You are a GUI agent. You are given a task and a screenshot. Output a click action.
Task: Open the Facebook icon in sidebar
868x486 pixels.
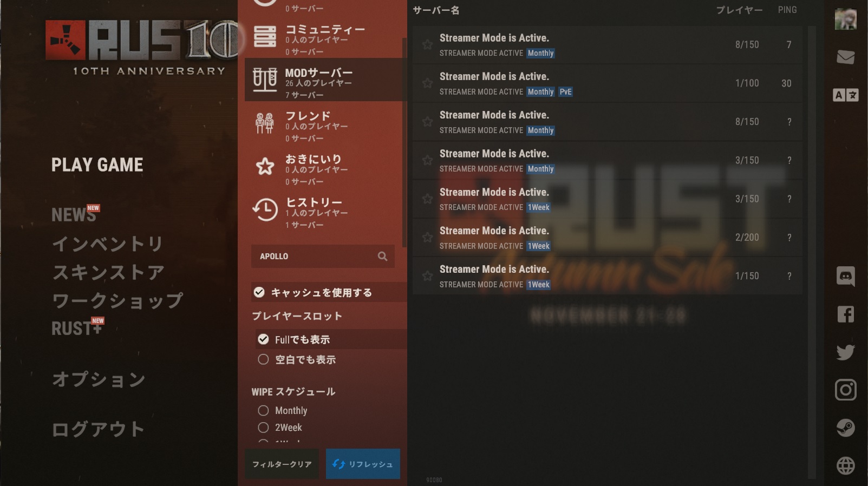click(x=845, y=314)
